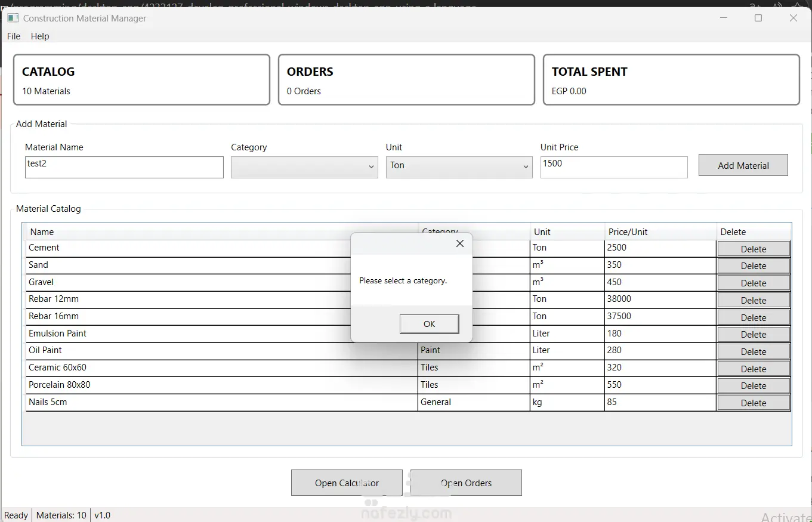Minimize the Construction Material Manager window
This screenshot has height=522, width=812.
tap(724, 18)
